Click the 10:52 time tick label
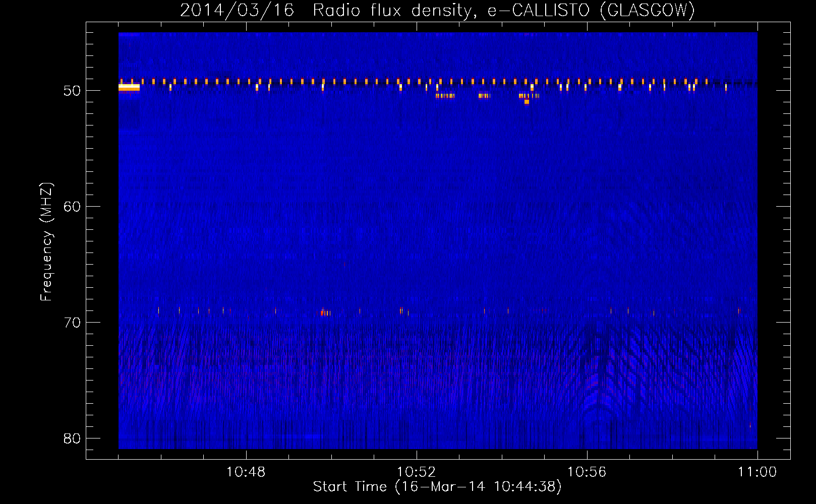The image size is (816, 504). point(417,472)
